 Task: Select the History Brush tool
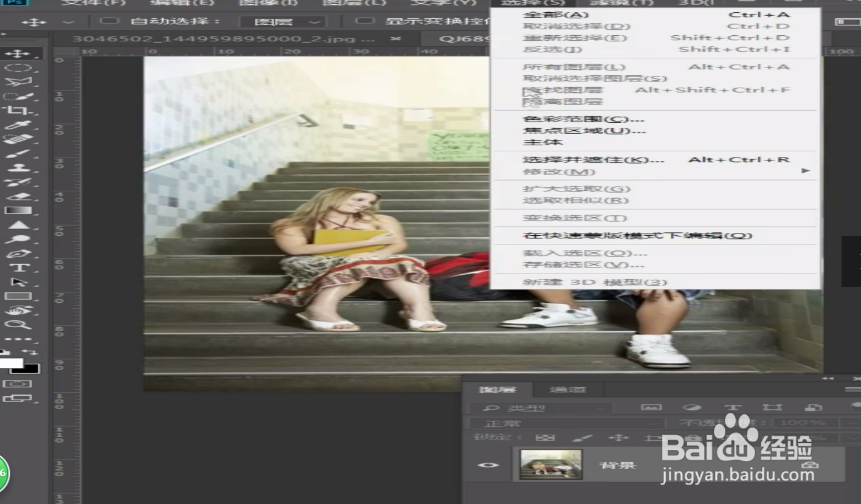(18, 182)
